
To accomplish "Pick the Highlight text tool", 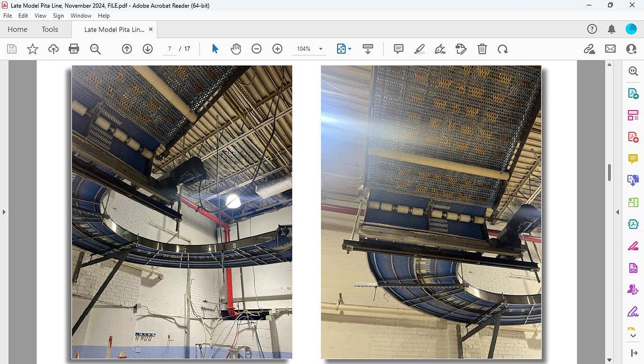I will click(x=420, y=48).
